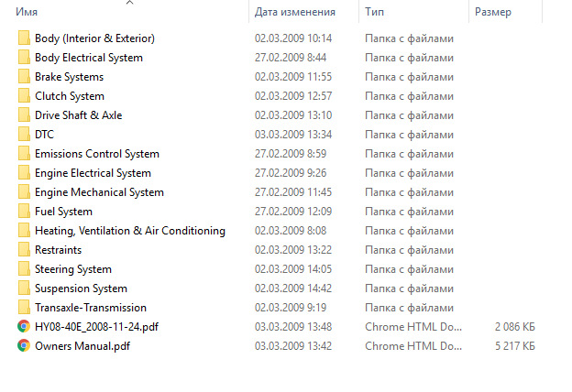The height and width of the screenshot is (392, 572).
Task: Select the Emissions Control System row
Action: (96, 154)
